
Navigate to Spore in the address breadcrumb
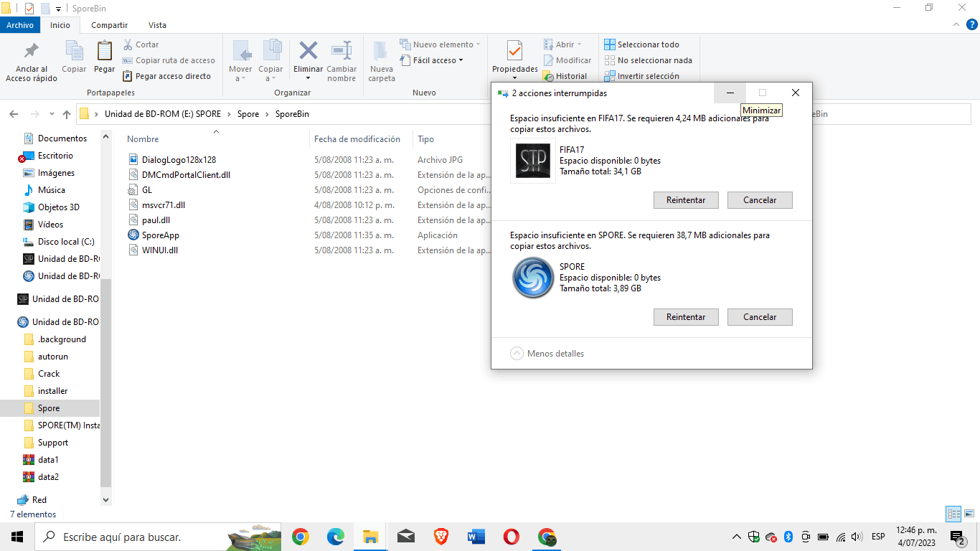point(248,114)
